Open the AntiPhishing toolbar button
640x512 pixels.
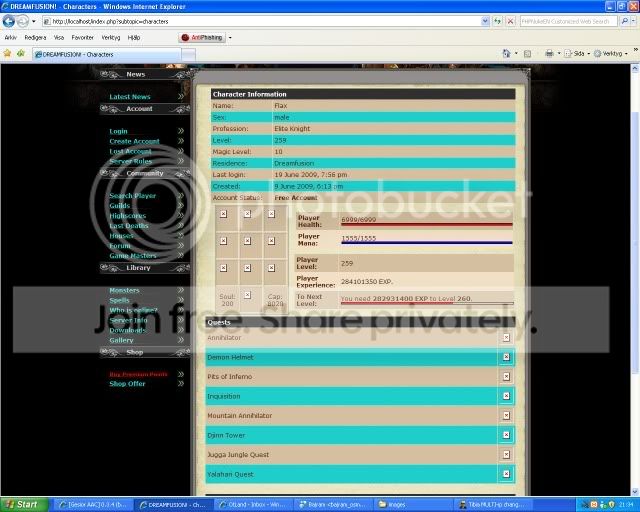[x=202, y=38]
